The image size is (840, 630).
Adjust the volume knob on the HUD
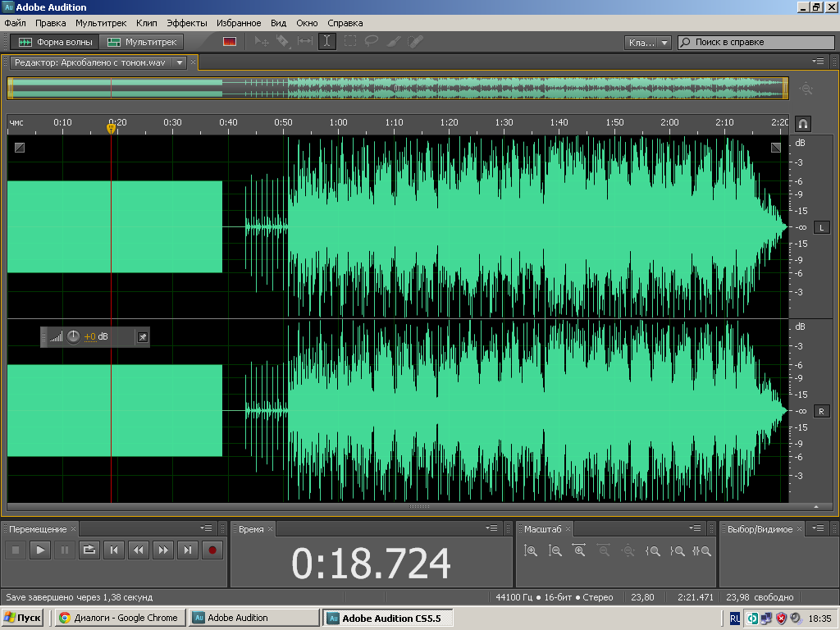[x=74, y=336]
